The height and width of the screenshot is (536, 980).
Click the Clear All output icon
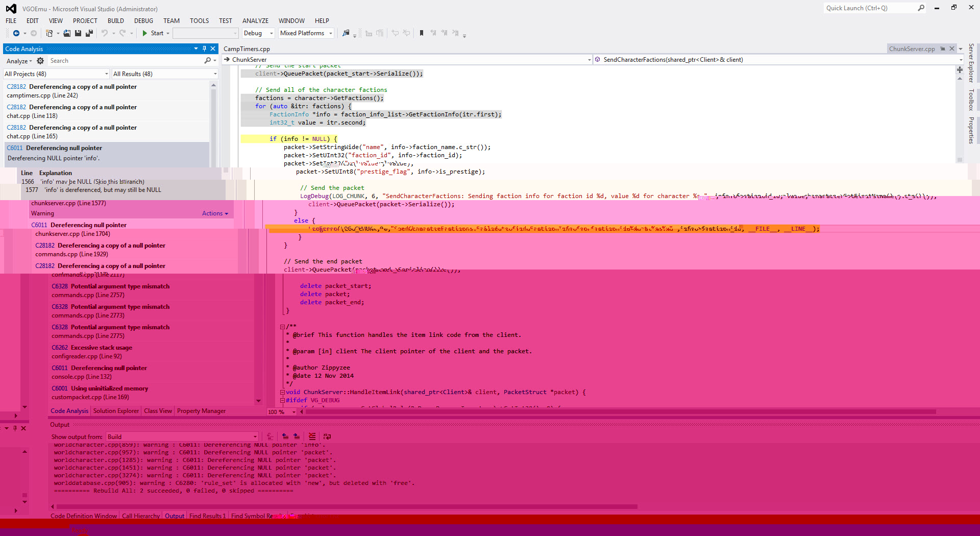coord(312,436)
